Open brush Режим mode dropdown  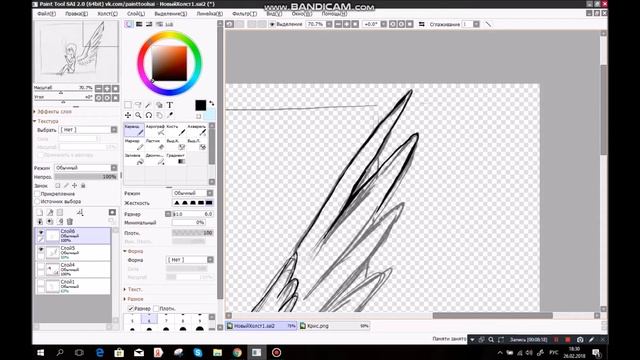point(192,193)
